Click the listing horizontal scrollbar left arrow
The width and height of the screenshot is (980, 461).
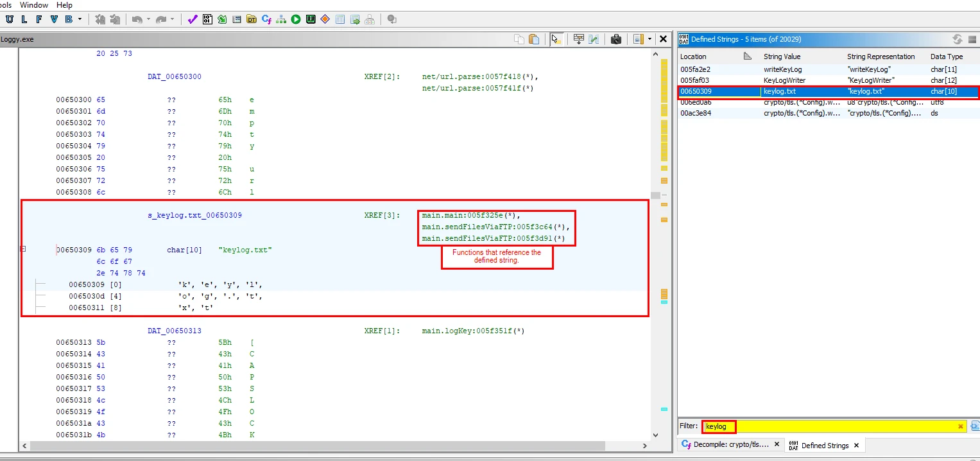coord(24,445)
